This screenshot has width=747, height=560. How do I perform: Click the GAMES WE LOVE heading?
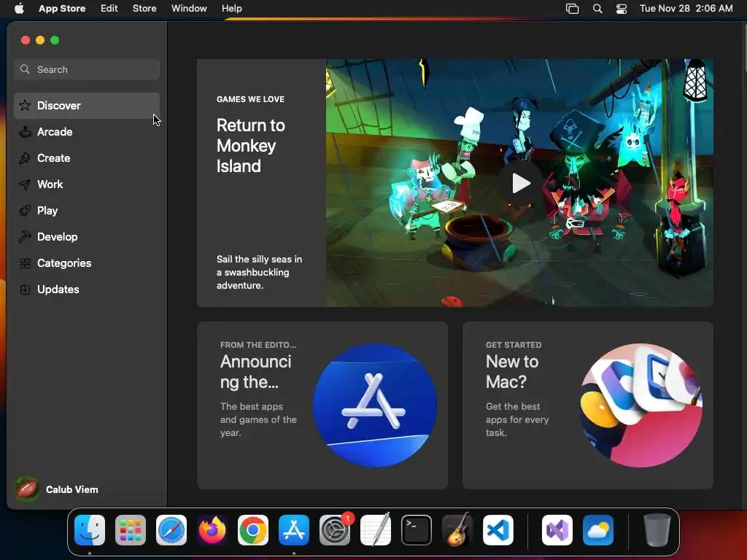coord(251,99)
